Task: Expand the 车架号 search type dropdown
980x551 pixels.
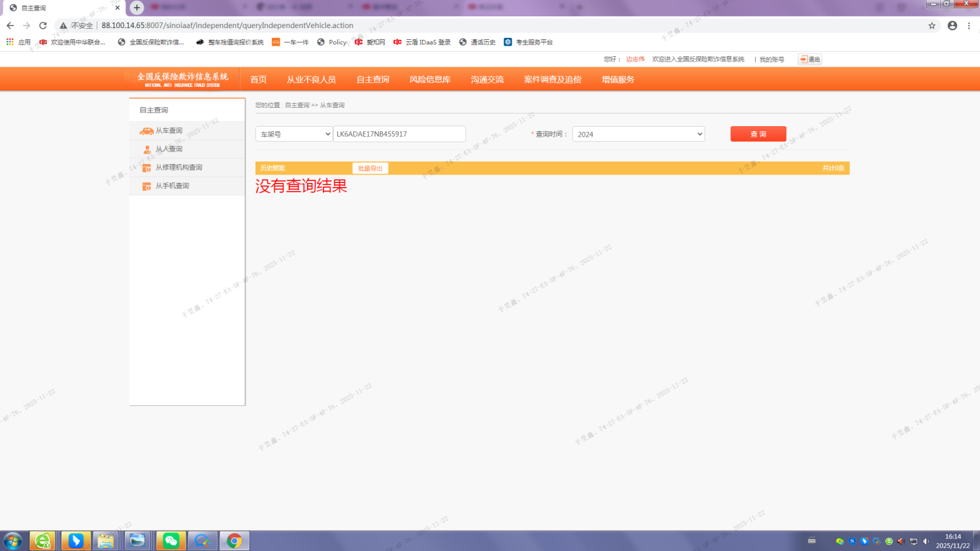Action: pyautogui.click(x=294, y=134)
